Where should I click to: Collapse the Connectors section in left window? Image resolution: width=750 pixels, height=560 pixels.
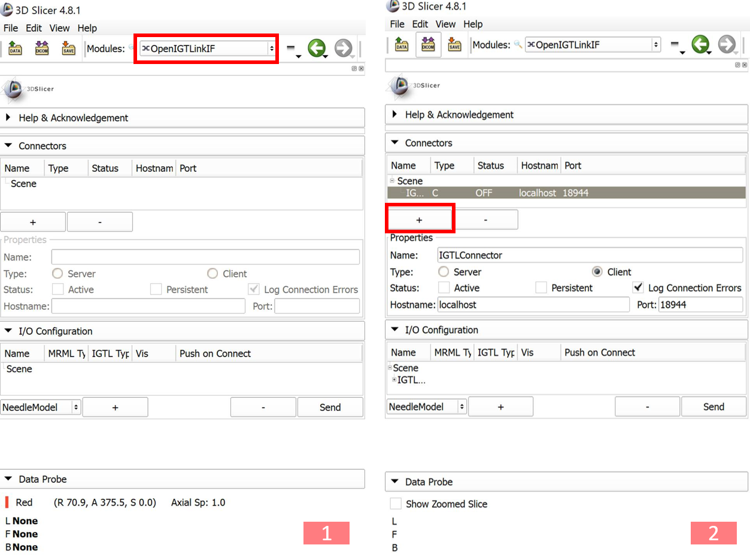pos(183,146)
